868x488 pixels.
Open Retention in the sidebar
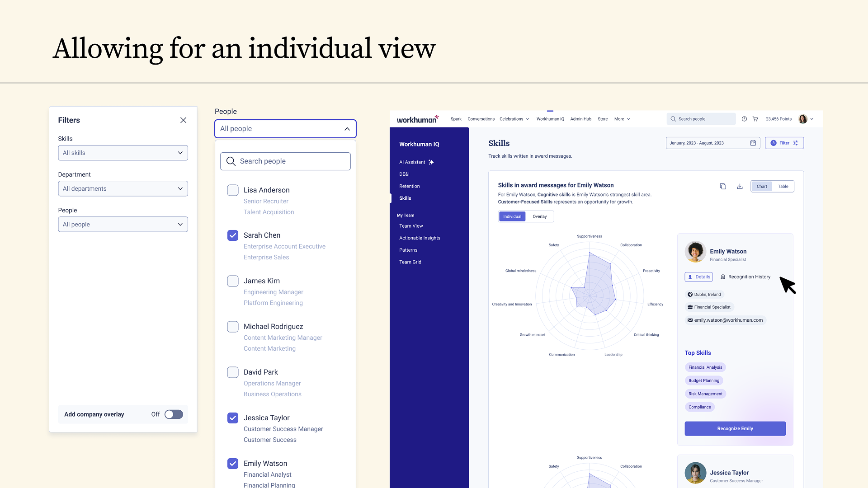click(410, 186)
